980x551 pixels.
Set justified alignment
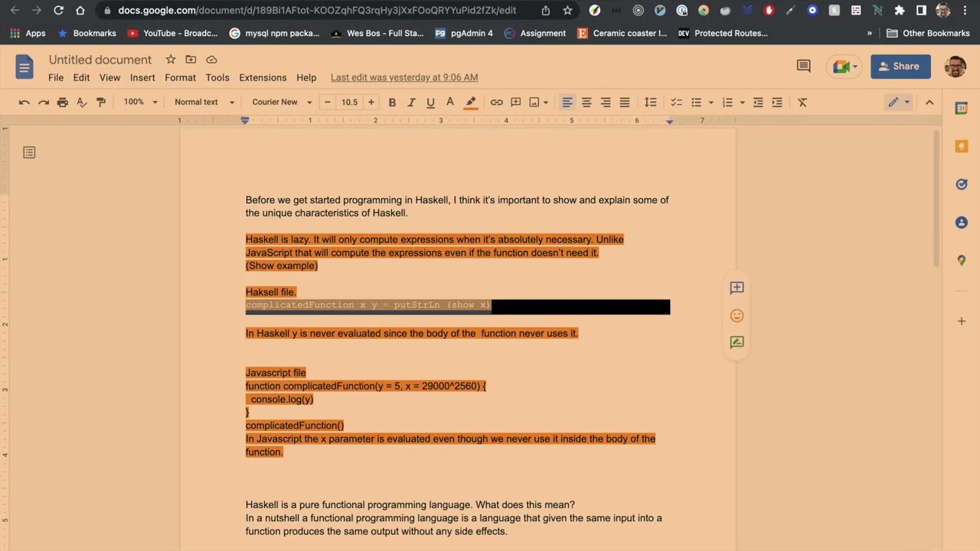click(625, 102)
